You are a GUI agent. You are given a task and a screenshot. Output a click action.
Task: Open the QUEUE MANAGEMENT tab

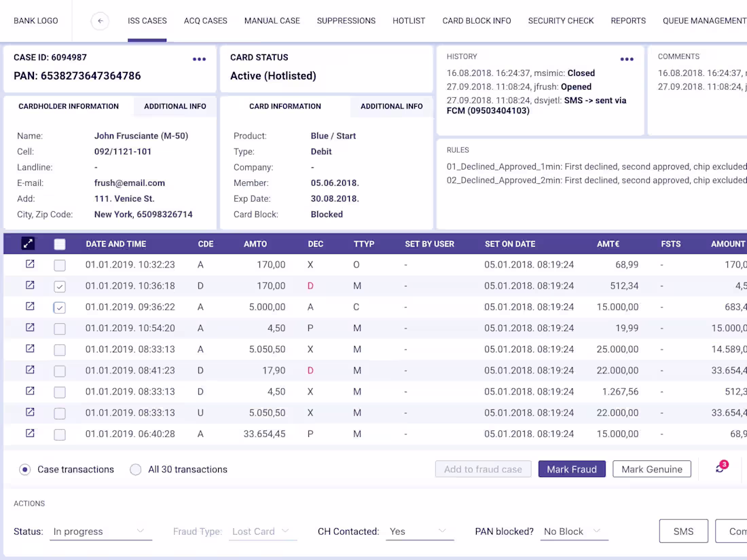coord(705,21)
